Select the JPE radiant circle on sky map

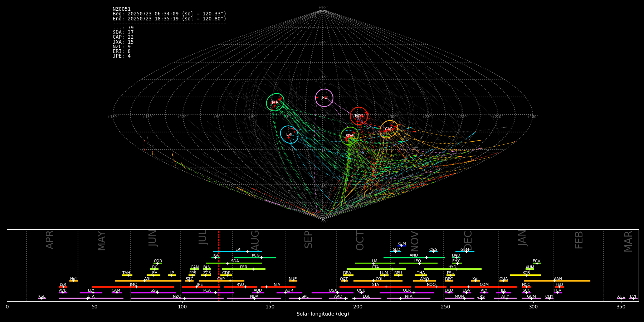pyautogui.click(x=324, y=98)
